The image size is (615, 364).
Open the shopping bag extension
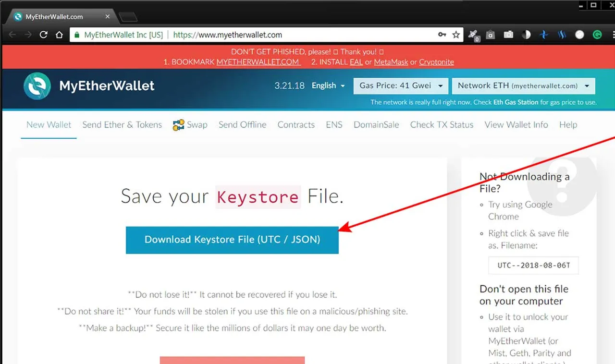pos(491,35)
